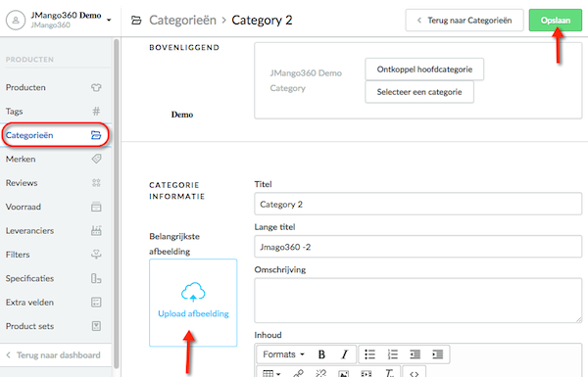Click Ontkoppel hoofdcategorie button
The height and width of the screenshot is (377, 588).
[x=424, y=70]
